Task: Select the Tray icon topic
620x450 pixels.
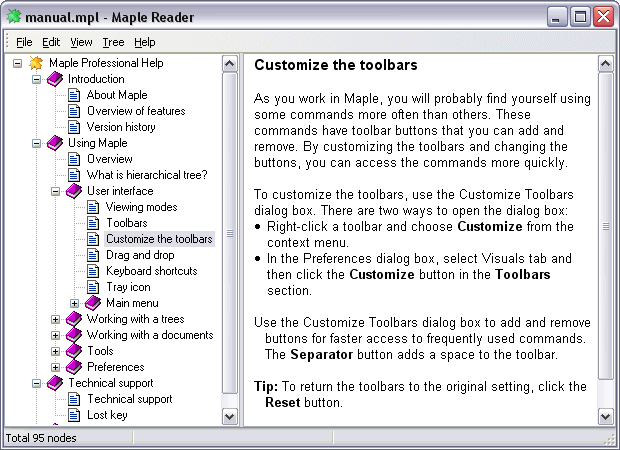Action: tap(128, 287)
